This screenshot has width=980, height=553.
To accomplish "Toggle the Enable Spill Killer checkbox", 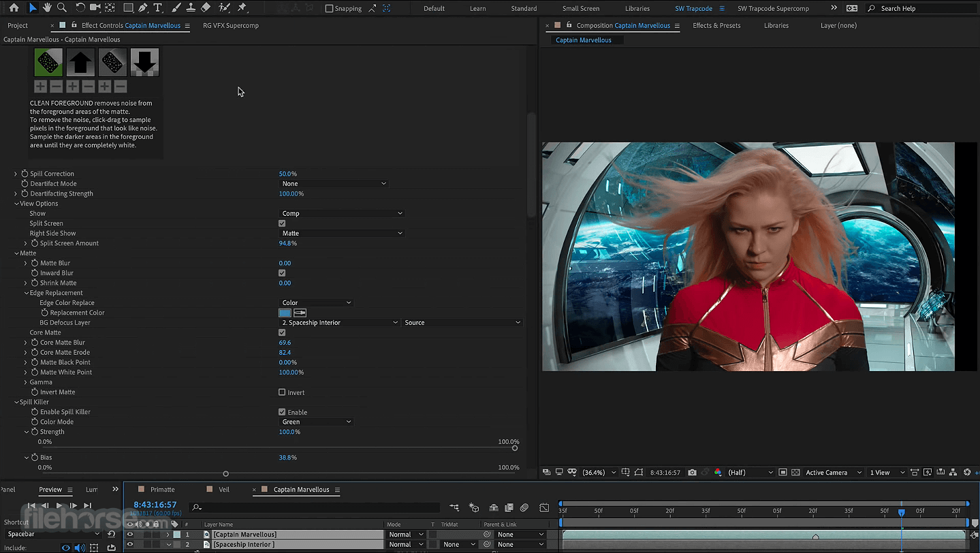I will pyautogui.click(x=282, y=412).
